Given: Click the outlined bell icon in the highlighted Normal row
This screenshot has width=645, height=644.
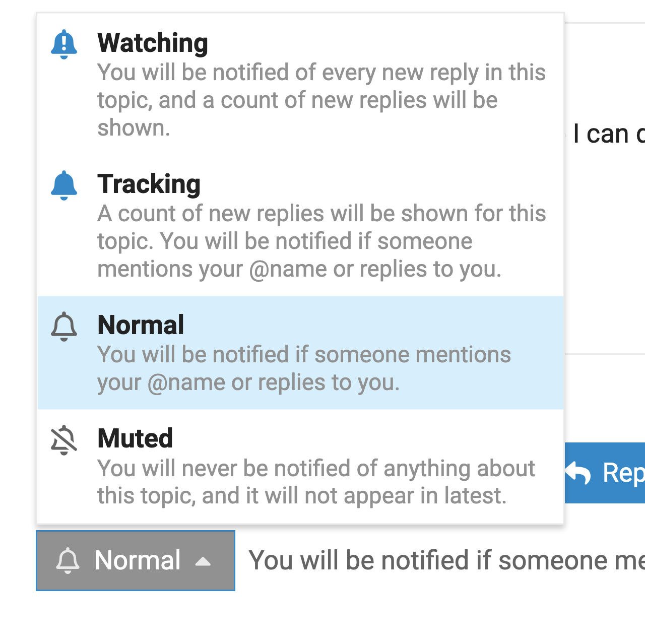Looking at the screenshot, I should pos(64,327).
